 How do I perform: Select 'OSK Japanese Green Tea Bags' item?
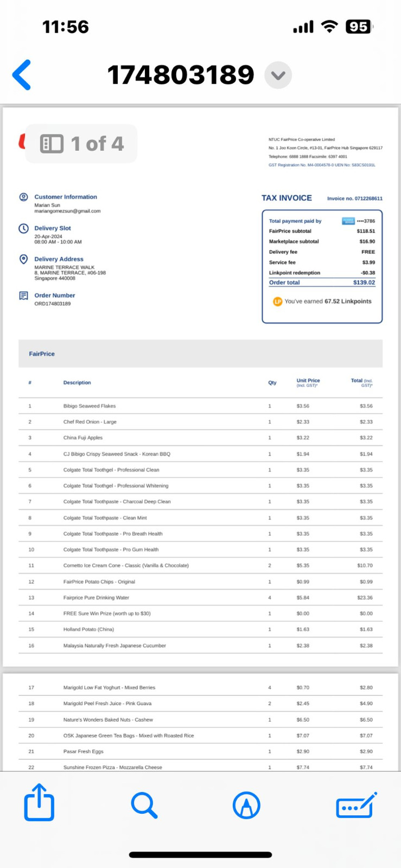tap(129, 736)
